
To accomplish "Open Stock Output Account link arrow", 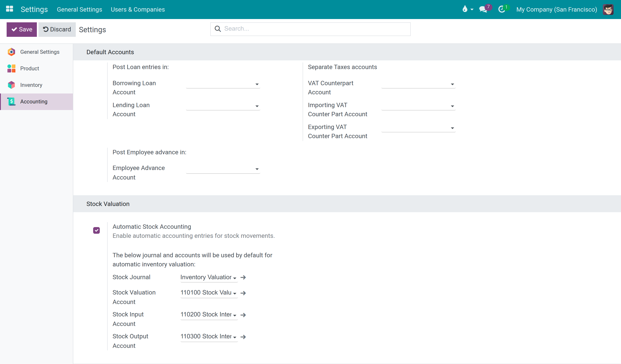I will click(x=243, y=337).
